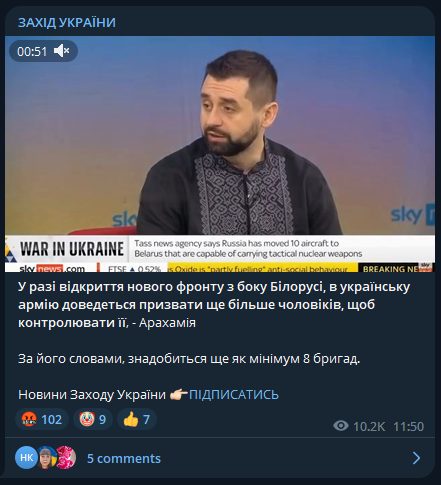Click the sentence about 8 бригад
Image resolution: width=441 pixels, height=485 pixels.
[189, 359]
